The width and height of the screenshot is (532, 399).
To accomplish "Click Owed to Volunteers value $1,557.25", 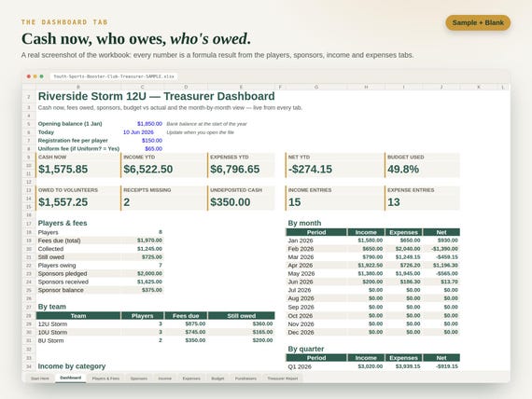I will coord(63,202).
